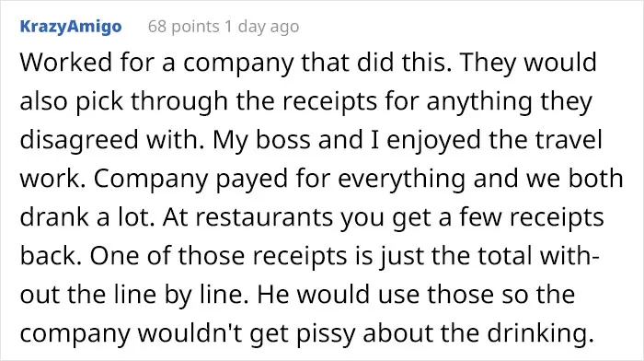This screenshot has height=361, width=644.
Task: Click the word through in the comment
Action: click(179, 101)
